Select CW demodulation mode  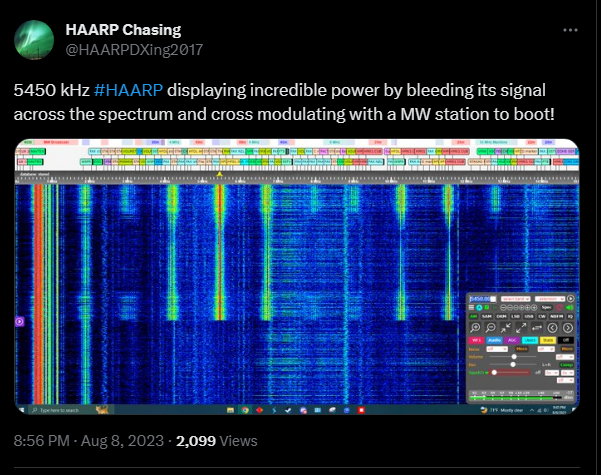point(542,317)
